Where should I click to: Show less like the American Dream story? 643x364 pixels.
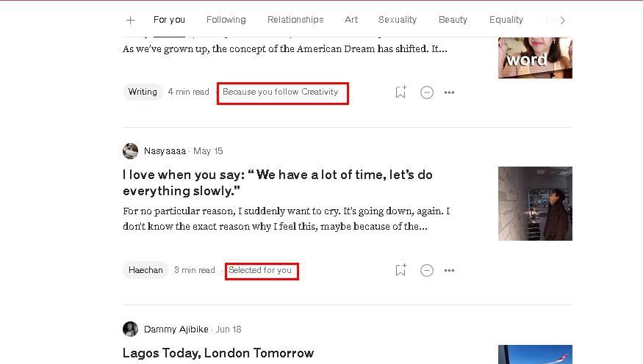[426, 92]
